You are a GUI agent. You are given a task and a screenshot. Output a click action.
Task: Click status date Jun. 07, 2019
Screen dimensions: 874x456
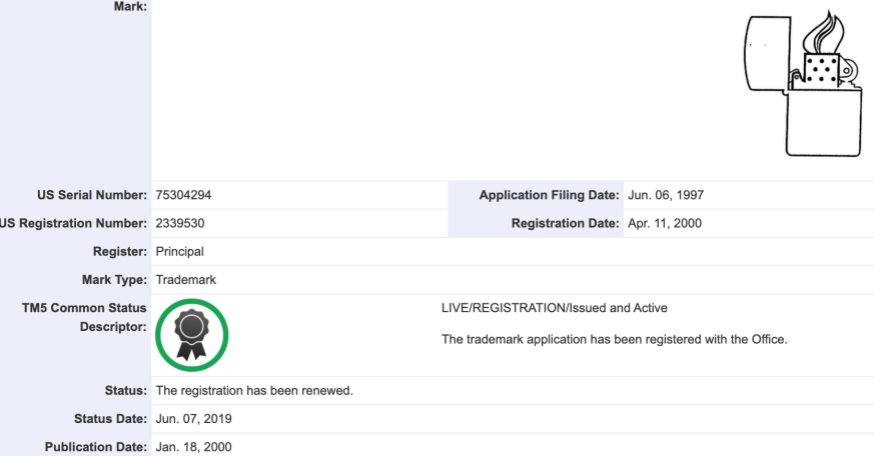193,419
